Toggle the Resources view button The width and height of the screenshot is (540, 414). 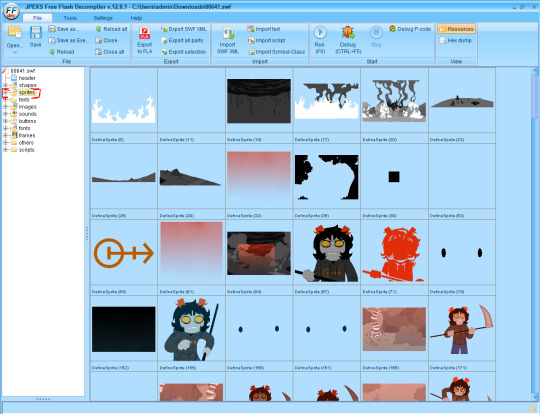pos(456,29)
